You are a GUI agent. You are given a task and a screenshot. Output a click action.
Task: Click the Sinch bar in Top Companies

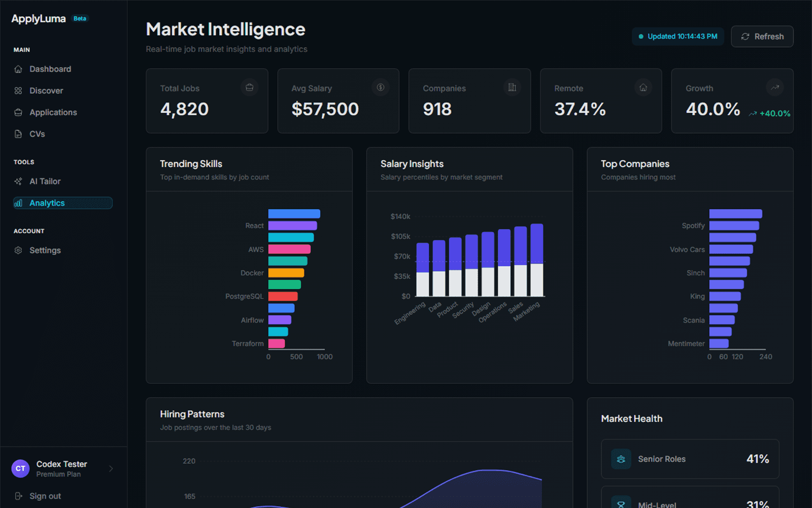728,273
